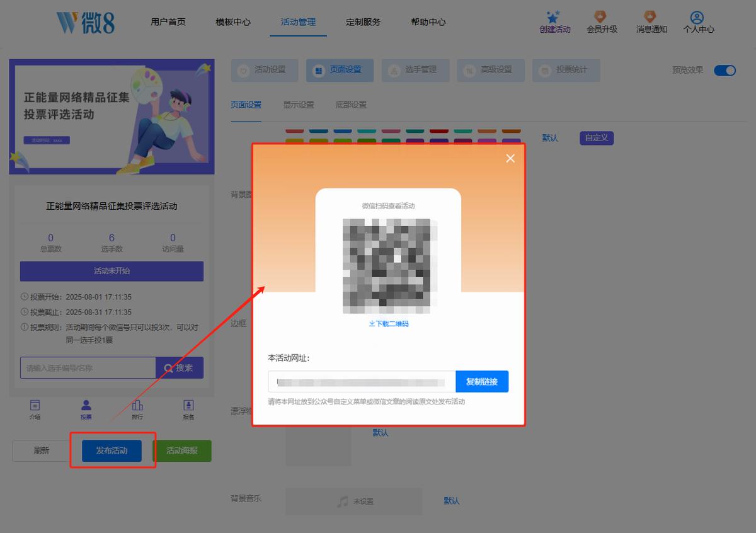Screen dimensions: 756x533
Task: Select the 排行 ranking icon
Action: 137,405
